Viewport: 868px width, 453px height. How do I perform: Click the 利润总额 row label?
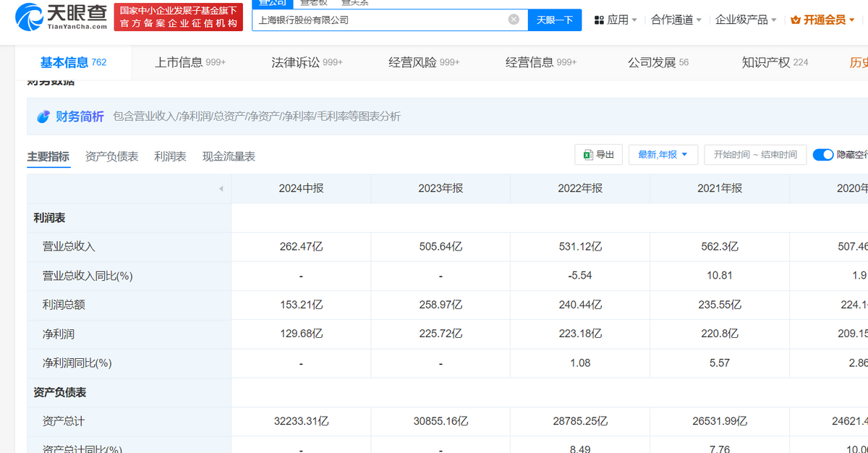click(x=64, y=305)
